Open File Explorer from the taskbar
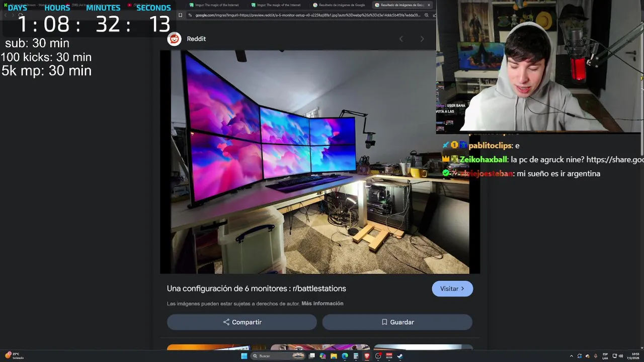This screenshot has width=644, height=362. point(334,356)
